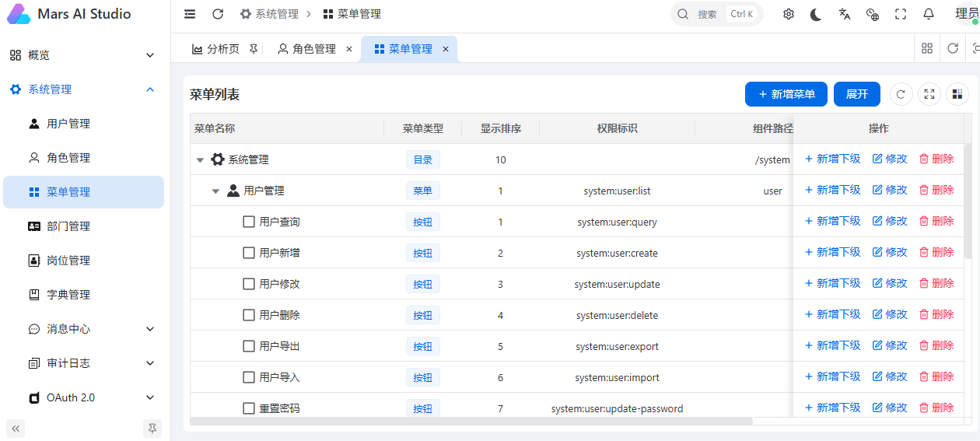Open 用户管理 in the sidebar

pyautogui.click(x=84, y=124)
